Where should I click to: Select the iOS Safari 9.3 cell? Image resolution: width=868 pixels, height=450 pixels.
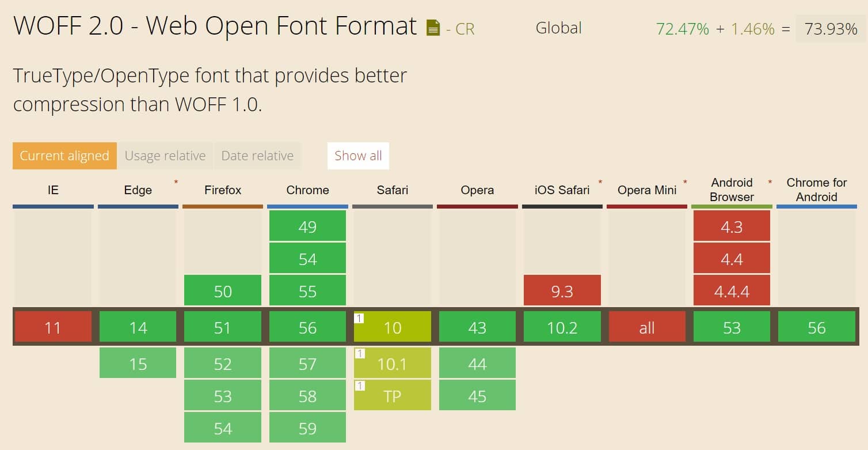[x=562, y=292]
